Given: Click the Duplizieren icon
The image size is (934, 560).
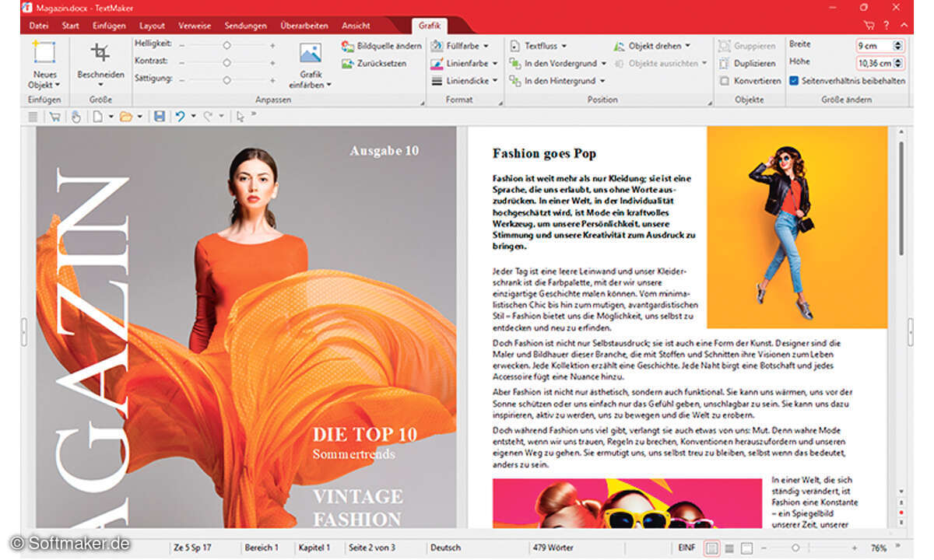Looking at the screenshot, I should [x=725, y=64].
